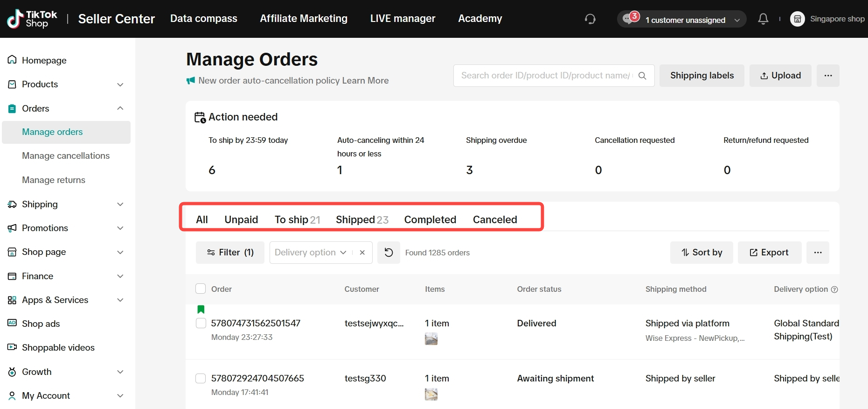
Task: Open the Delivery option dropdown
Action: coord(310,253)
